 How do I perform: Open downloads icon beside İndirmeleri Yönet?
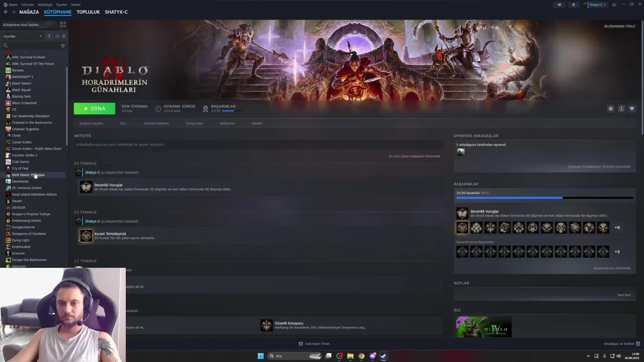click(301, 344)
